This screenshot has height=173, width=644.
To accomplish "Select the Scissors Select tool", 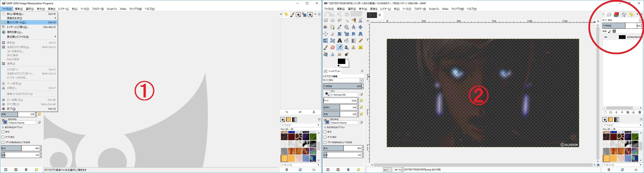I will click(x=361, y=20).
